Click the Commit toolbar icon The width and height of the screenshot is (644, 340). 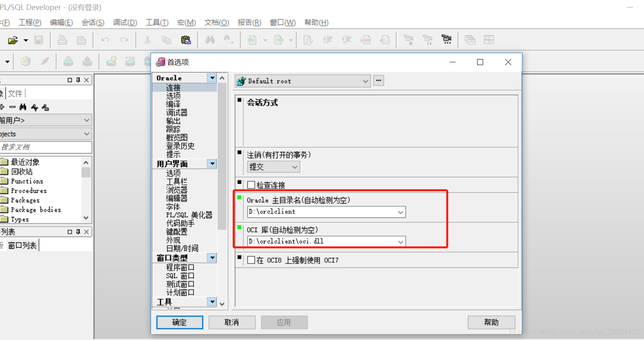[69, 61]
